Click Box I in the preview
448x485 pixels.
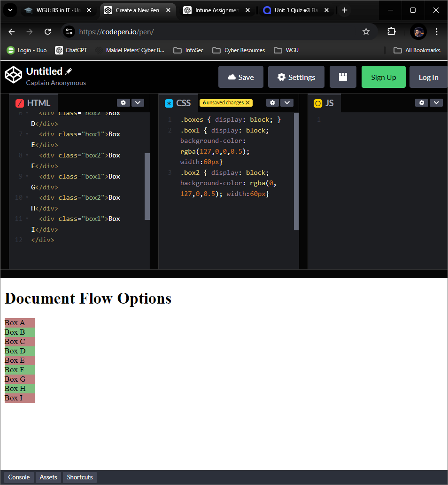[x=19, y=398]
